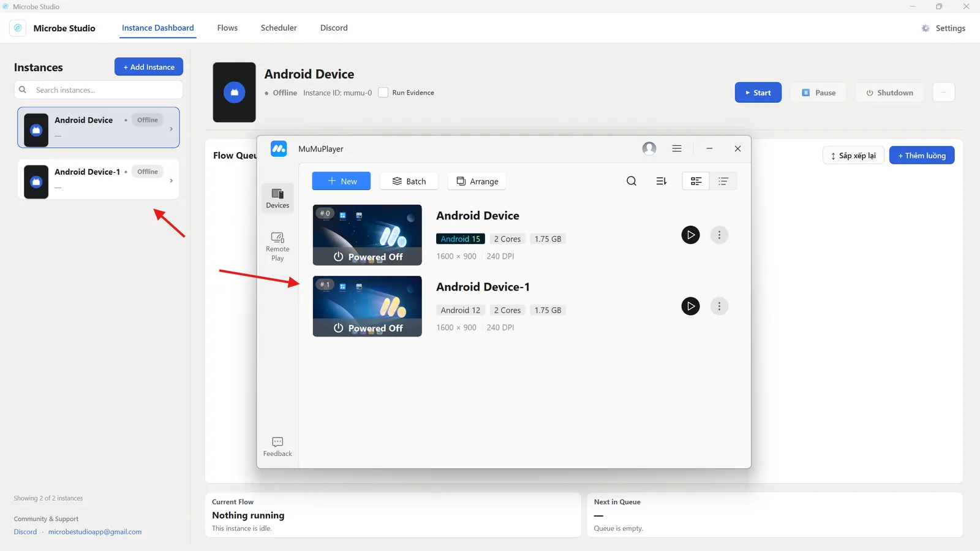Screen dimensions: 980x551
Task: Open the Scheduler tab
Action: pyautogui.click(x=279, y=28)
